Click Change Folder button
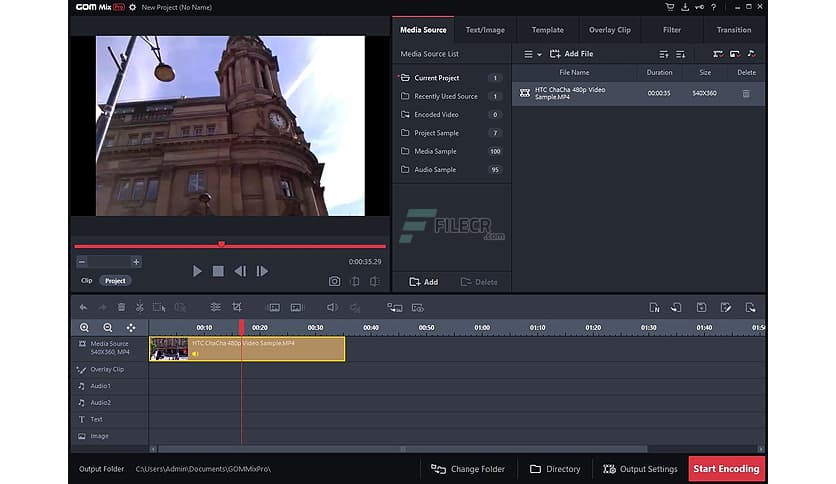836x484 pixels. click(468, 469)
